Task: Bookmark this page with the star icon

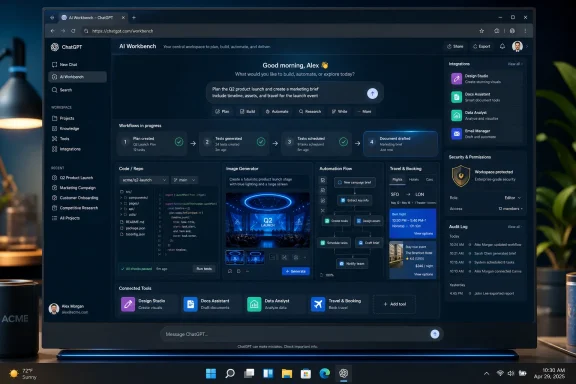Action: [x=481, y=31]
